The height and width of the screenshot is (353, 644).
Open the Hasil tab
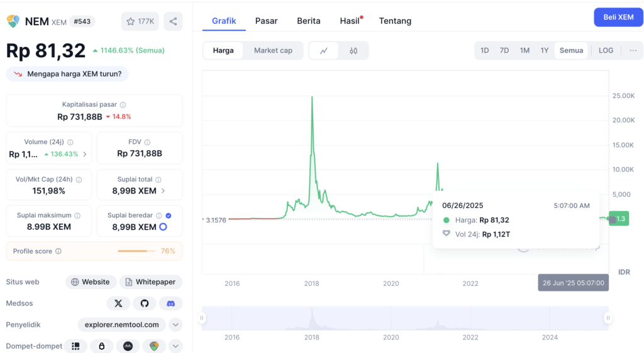click(x=350, y=21)
